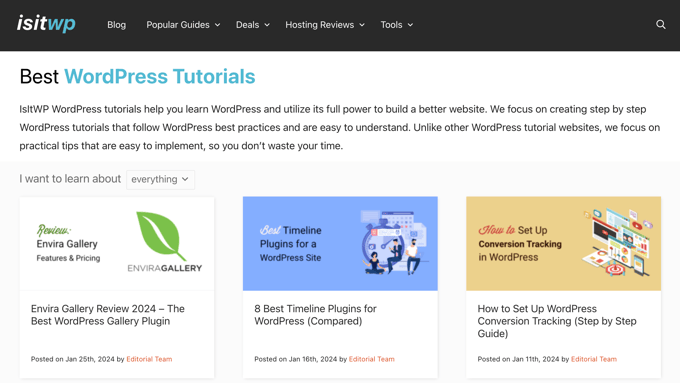Expand the Tools menu
The height and width of the screenshot is (383, 680).
coord(397,25)
